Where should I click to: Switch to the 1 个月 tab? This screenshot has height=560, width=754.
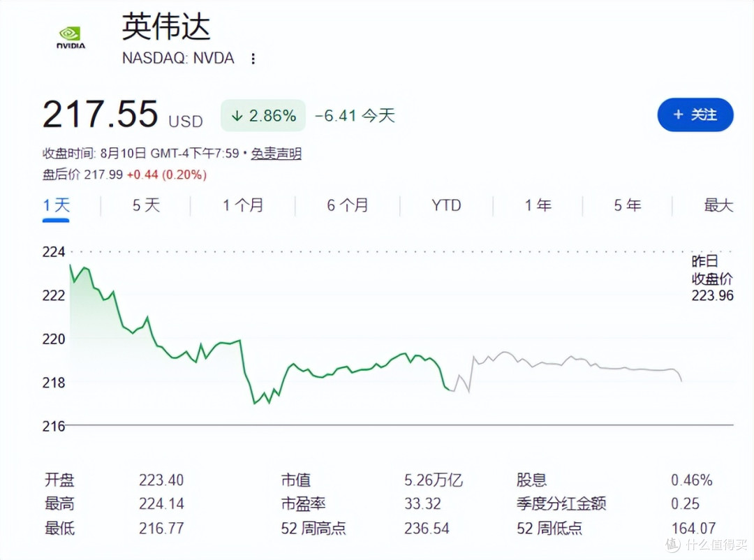click(243, 205)
